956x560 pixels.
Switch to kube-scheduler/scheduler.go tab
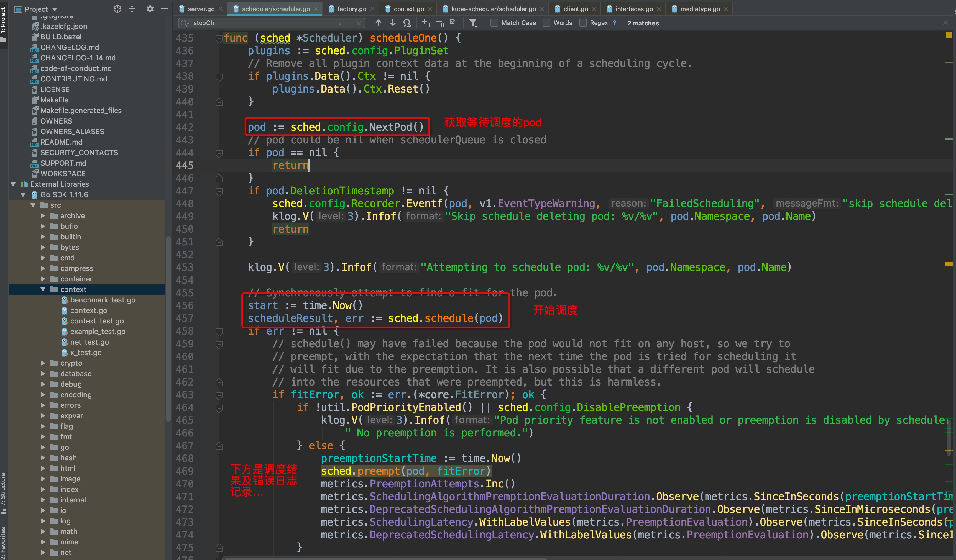(493, 9)
